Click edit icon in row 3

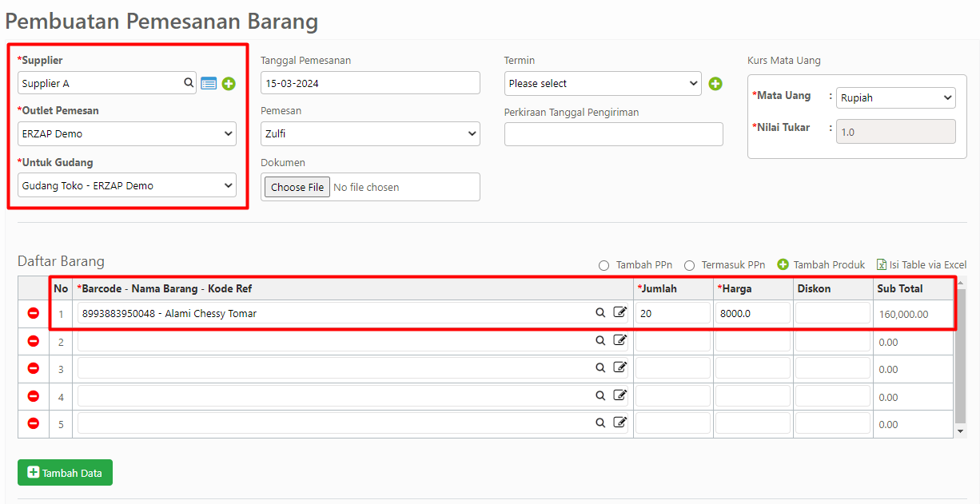point(620,367)
